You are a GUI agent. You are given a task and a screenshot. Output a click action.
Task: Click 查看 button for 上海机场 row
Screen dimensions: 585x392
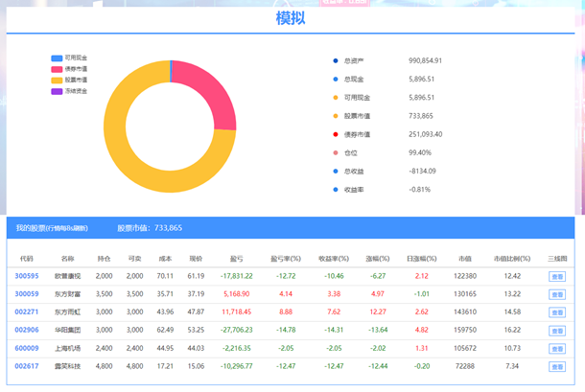(556, 348)
